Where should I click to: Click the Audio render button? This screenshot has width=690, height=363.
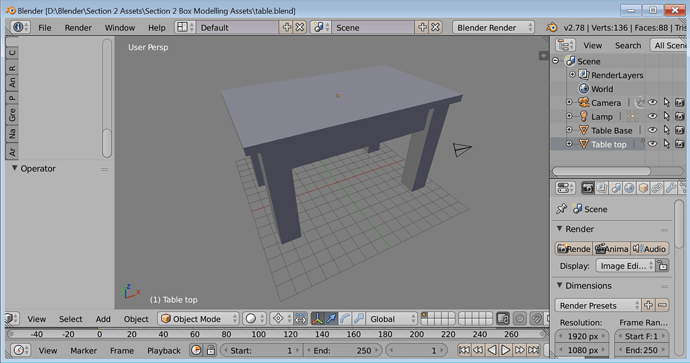click(x=650, y=249)
